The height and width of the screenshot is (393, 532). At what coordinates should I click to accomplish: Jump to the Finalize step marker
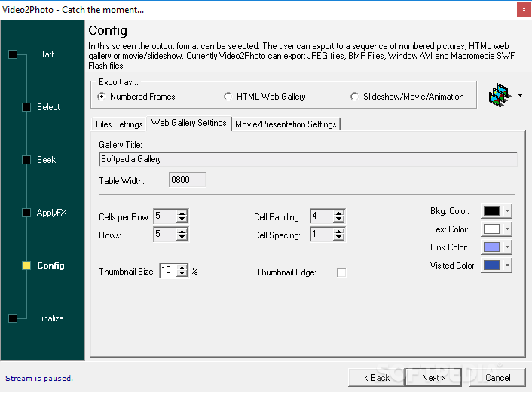(13, 318)
